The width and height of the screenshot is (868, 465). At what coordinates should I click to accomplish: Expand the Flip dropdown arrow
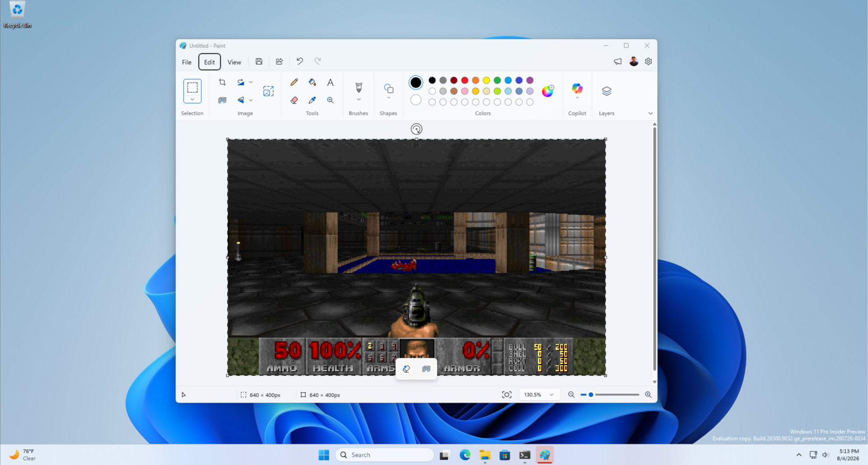tap(251, 100)
